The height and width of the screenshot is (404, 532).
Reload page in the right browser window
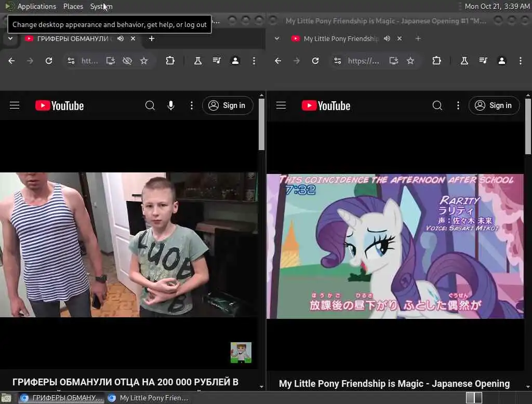(315, 61)
